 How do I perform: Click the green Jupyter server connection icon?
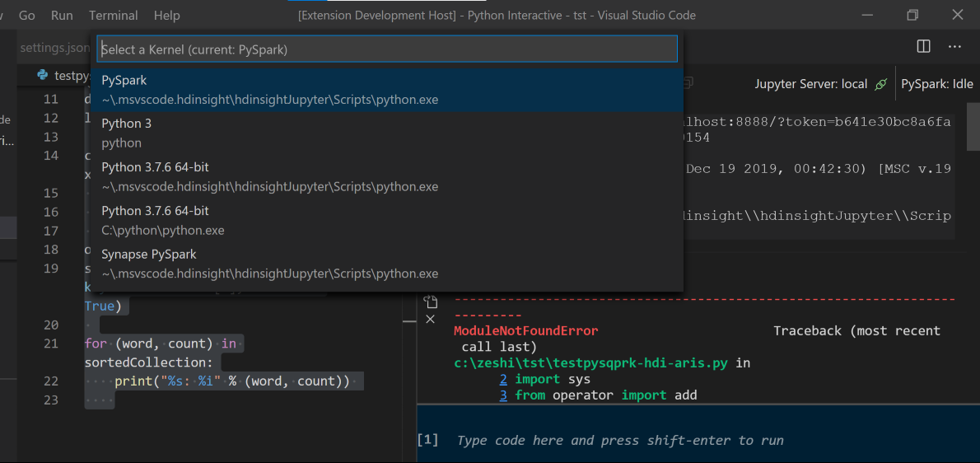click(881, 84)
